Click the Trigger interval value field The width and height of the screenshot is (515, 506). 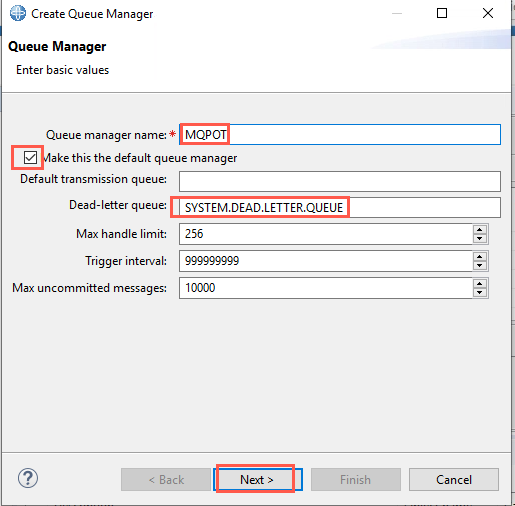pyautogui.click(x=326, y=261)
